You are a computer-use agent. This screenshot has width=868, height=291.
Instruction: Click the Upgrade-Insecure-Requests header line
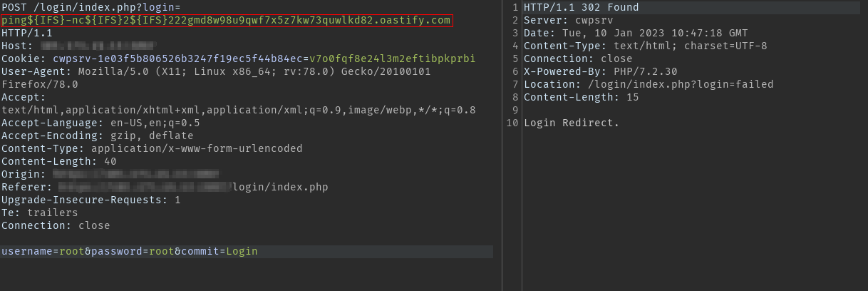(x=91, y=200)
